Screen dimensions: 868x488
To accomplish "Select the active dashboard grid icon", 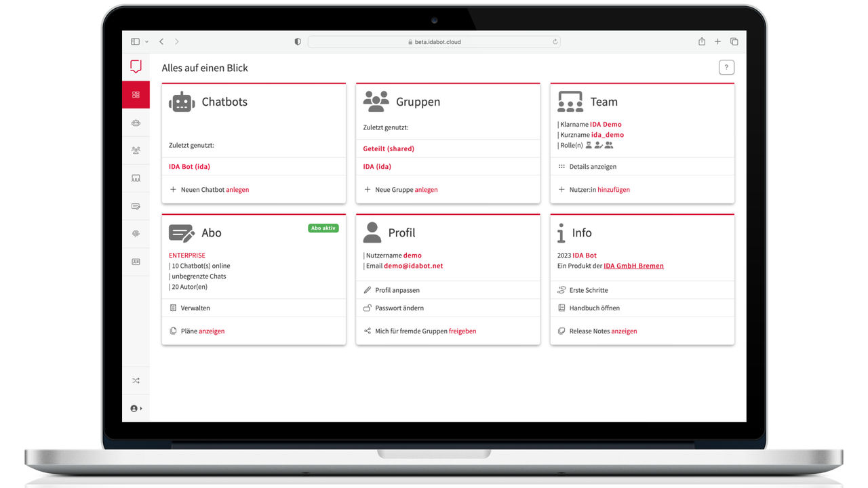I will pos(136,95).
